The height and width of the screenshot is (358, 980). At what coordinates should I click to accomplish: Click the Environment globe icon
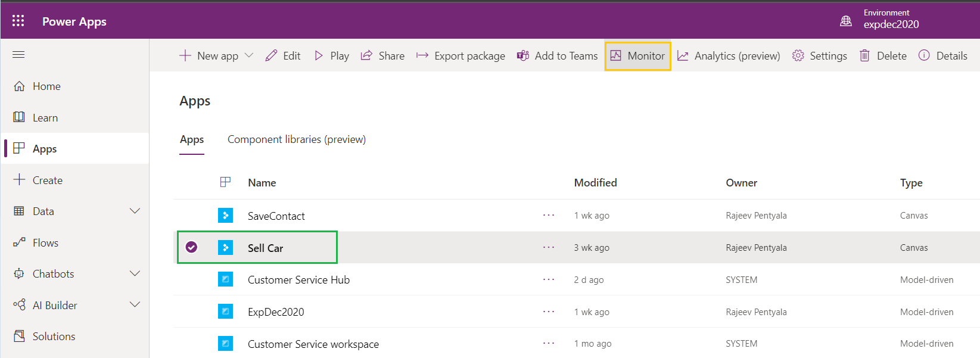(846, 21)
